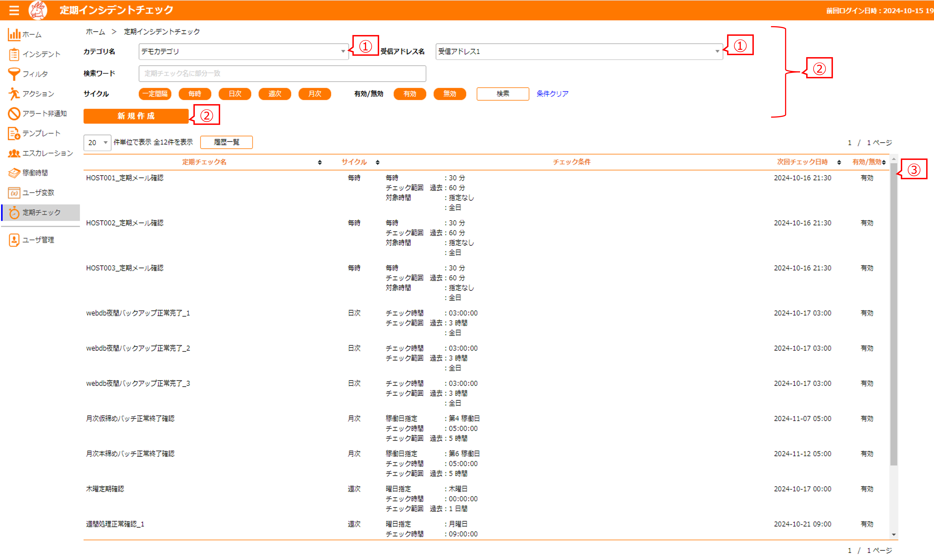Viewport: 934px width, 560px height.
Task: Toggle the 日次 cycle filter
Action: (235, 94)
